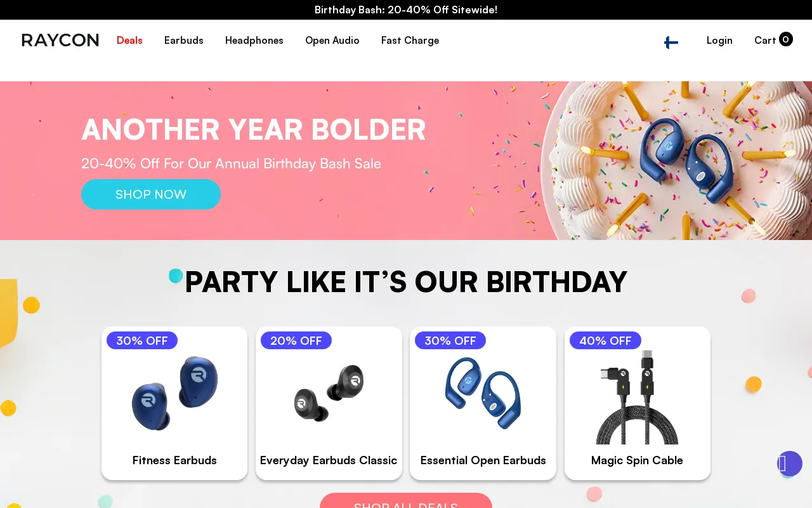Click the Birthday Bash announcement bar
The height and width of the screenshot is (508, 812).
coord(406,10)
